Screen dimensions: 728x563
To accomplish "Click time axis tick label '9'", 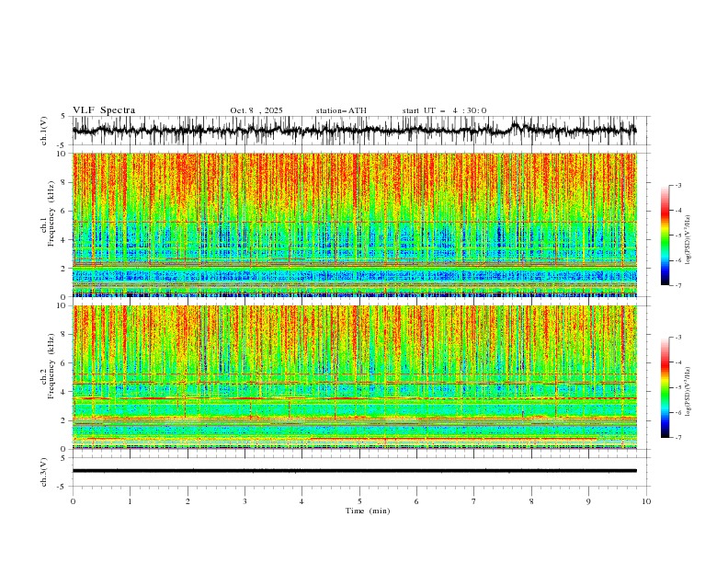I will click(588, 501).
